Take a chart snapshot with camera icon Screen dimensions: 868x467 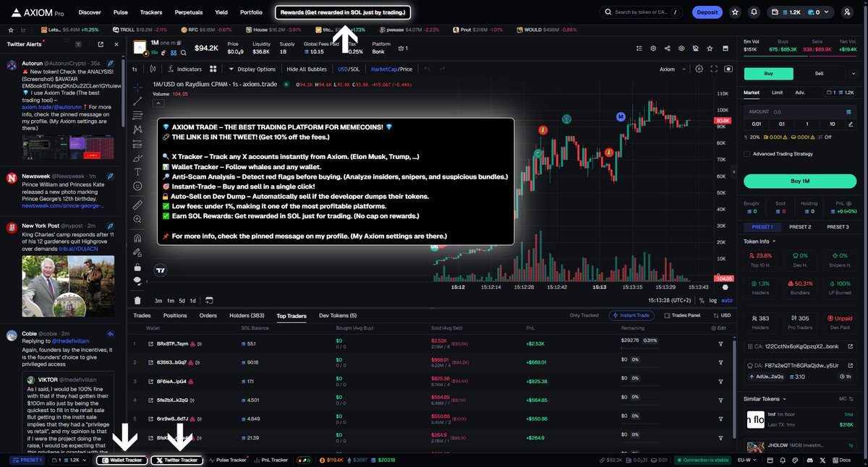[x=728, y=69]
